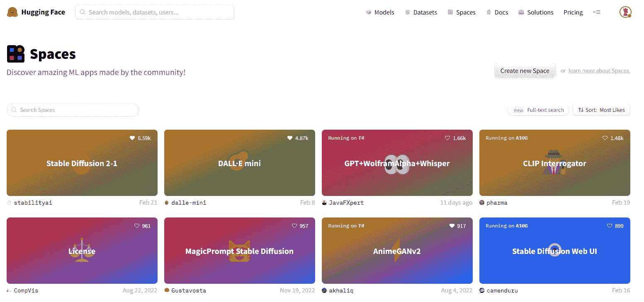Open the Models nav item
Image resolution: width=644 pixels, height=302 pixels.
[380, 12]
